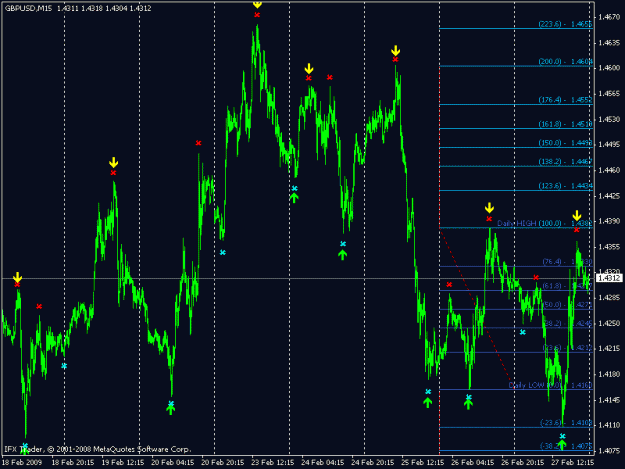625x469 pixels.
Task: Click the (223.6) Fibonacci level label
Action: click(565, 24)
